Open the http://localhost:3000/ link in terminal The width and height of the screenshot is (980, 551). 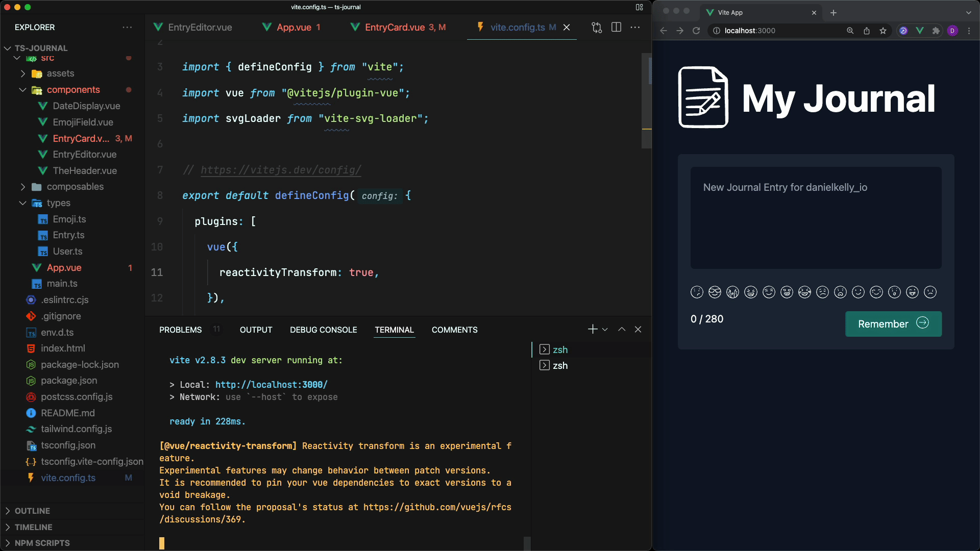click(271, 385)
